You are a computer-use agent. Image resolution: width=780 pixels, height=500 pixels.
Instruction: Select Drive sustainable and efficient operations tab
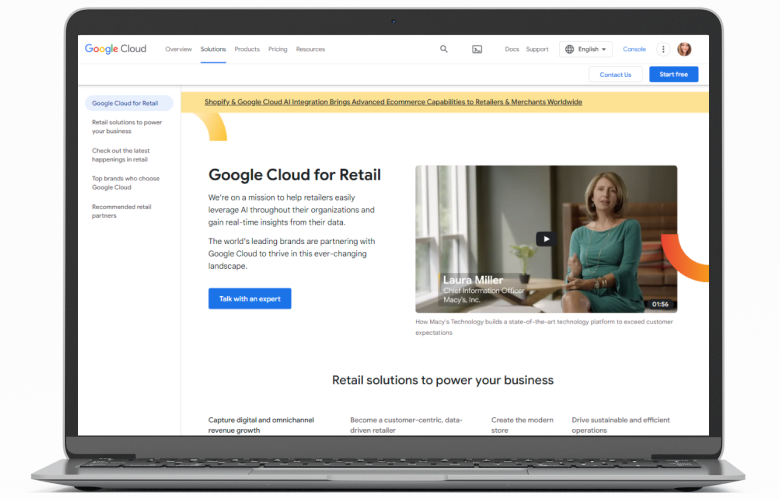click(620, 425)
